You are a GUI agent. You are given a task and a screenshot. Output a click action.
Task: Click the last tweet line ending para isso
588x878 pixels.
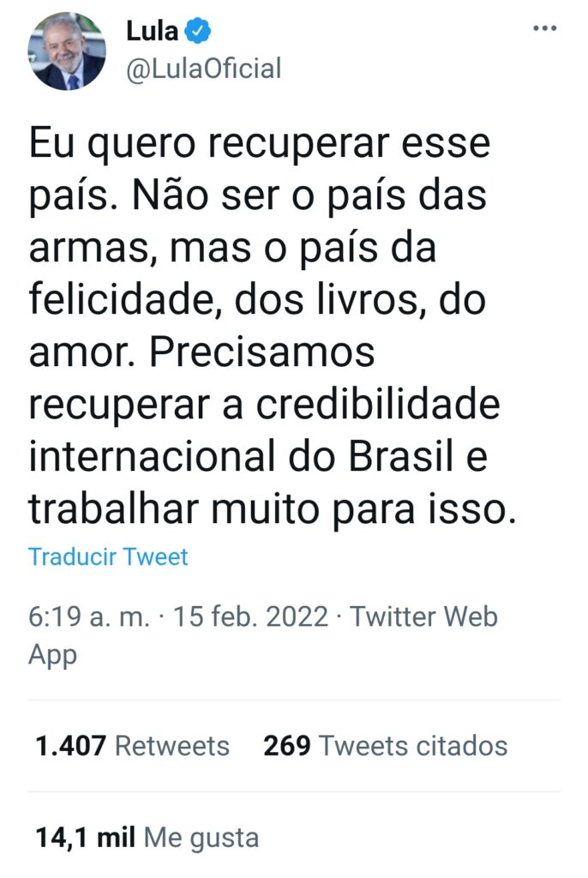click(273, 510)
